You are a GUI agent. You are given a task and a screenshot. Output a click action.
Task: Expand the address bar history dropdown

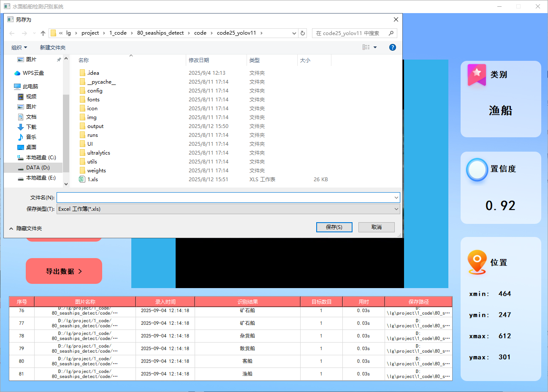coord(294,33)
